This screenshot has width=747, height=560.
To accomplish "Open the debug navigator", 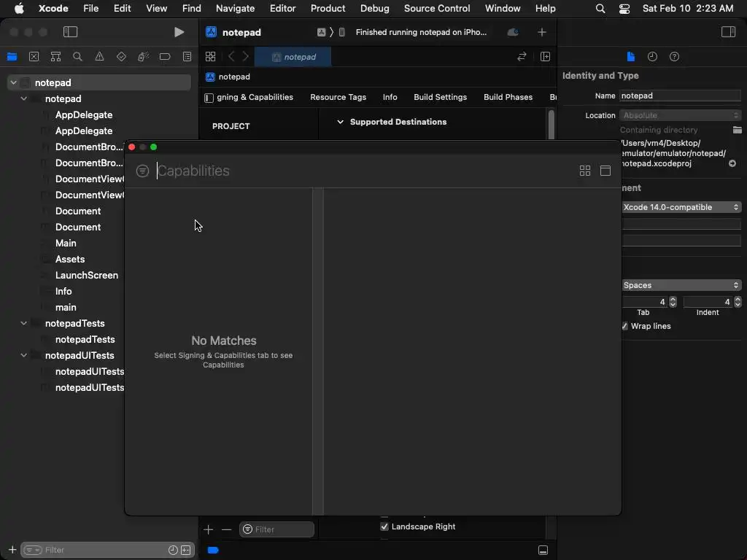I will pos(144,57).
